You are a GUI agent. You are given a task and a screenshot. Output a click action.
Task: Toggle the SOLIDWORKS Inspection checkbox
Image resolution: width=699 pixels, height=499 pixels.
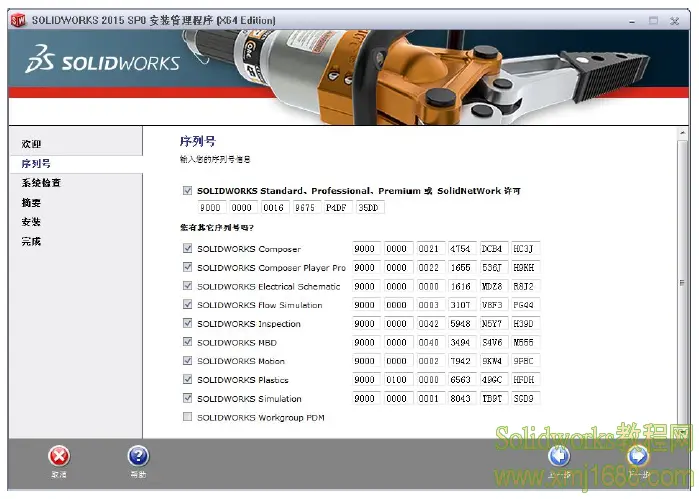click(x=187, y=323)
